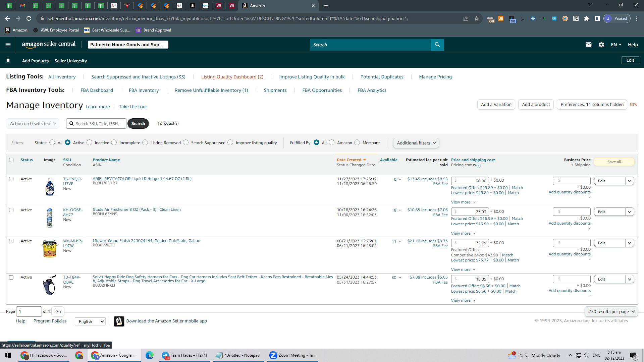Open the Windows Start menu
The image size is (644, 362).
pos(8,355)
